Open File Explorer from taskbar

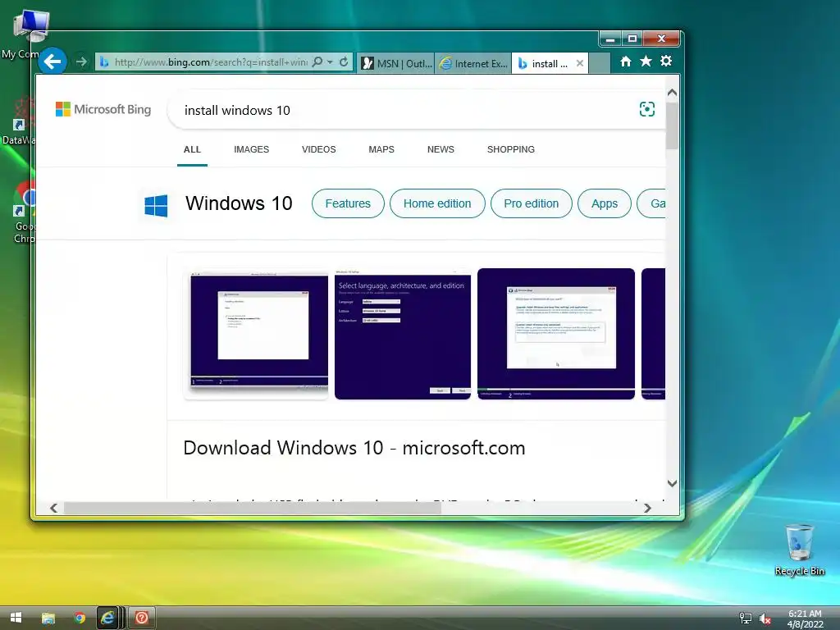click(48, 619)
